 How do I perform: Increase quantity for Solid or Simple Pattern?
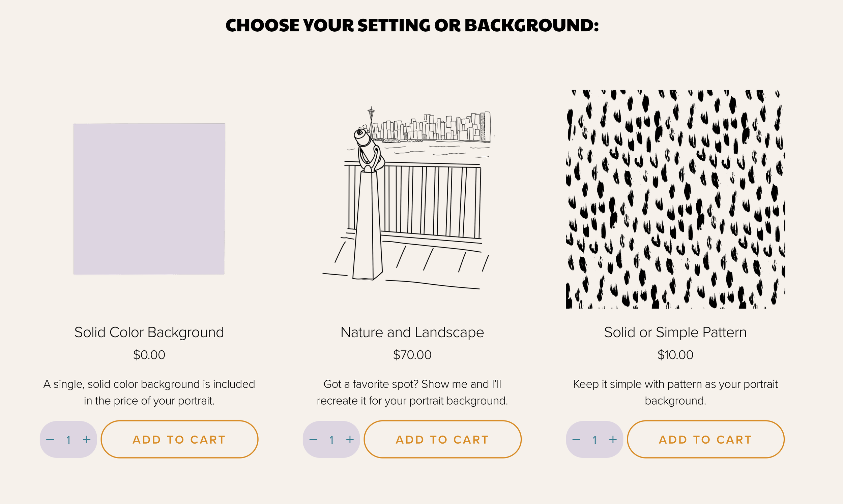click(613, 439)
